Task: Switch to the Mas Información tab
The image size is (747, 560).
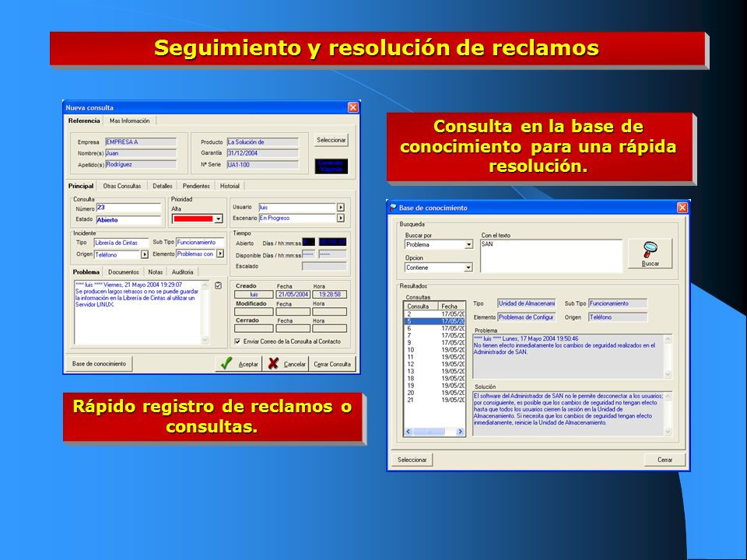Action: click(x=130, y=121)
